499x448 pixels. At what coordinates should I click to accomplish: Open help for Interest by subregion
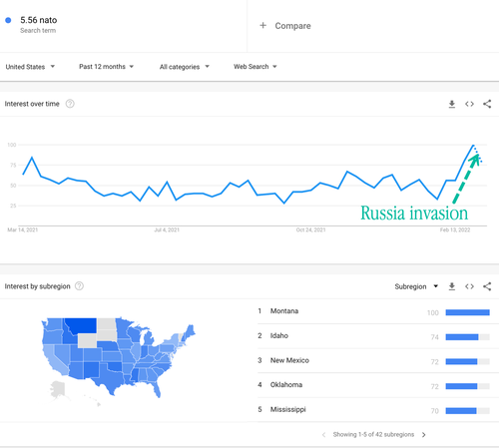(x=79, y=286)
